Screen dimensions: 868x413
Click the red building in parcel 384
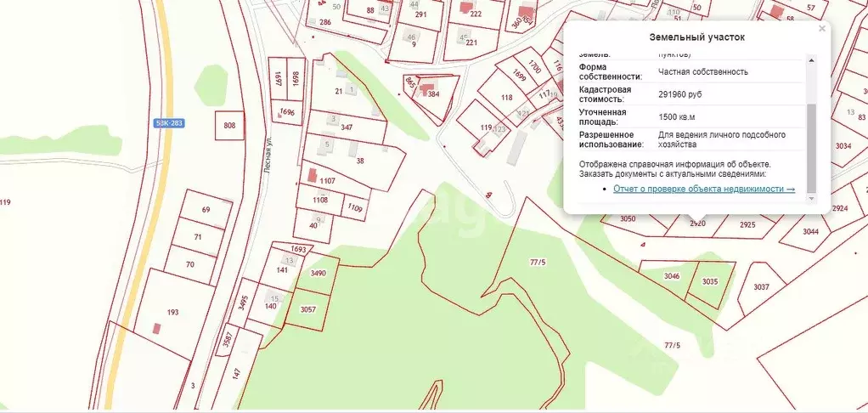[427, 87]
